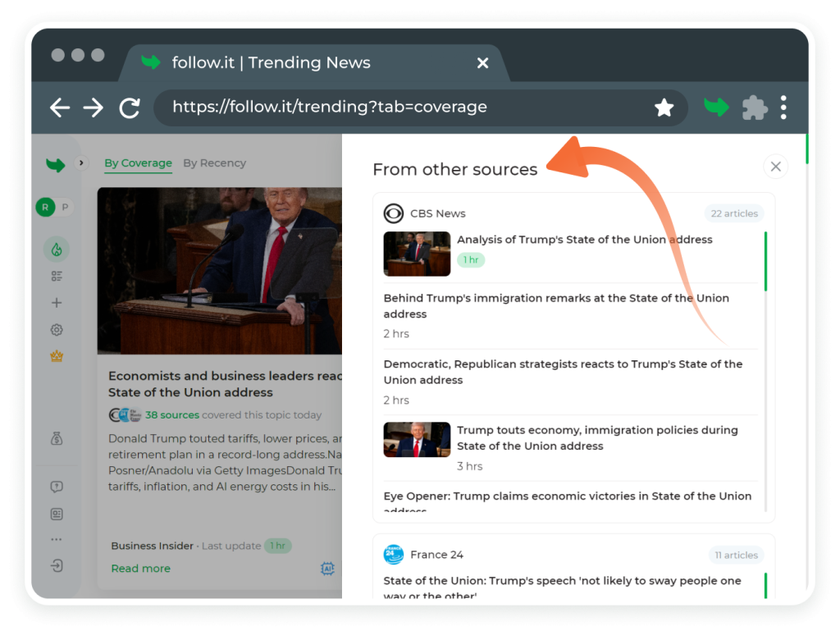Image resolution: width=840 pixels, height=627 pixels.
Task: Click the AI chip icon on article card
Action: [x=327, y=569]
